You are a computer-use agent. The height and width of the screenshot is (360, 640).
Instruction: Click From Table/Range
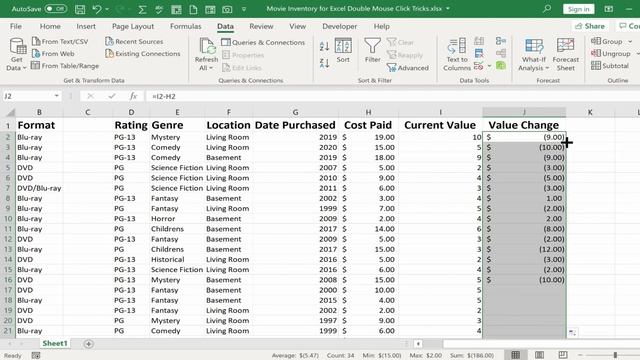[x=65, y=66]
